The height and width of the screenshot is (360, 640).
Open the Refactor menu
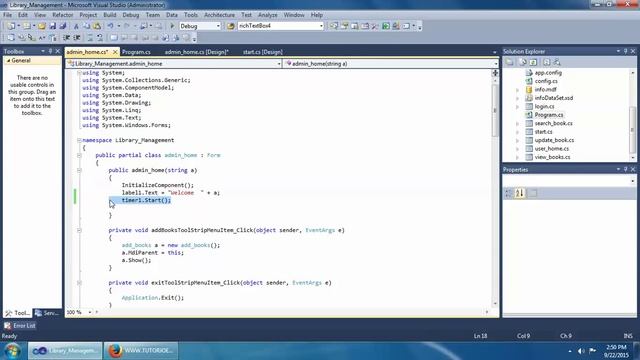point(62,15)
